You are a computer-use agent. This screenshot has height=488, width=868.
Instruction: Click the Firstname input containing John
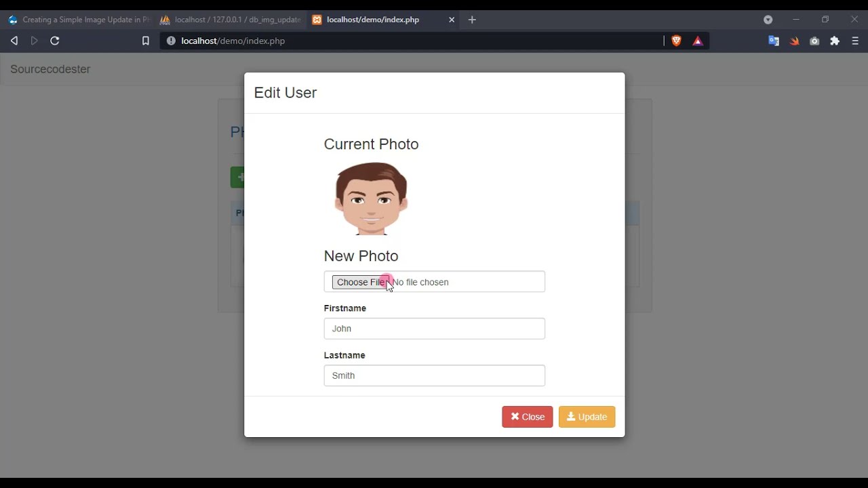[434, 329]
